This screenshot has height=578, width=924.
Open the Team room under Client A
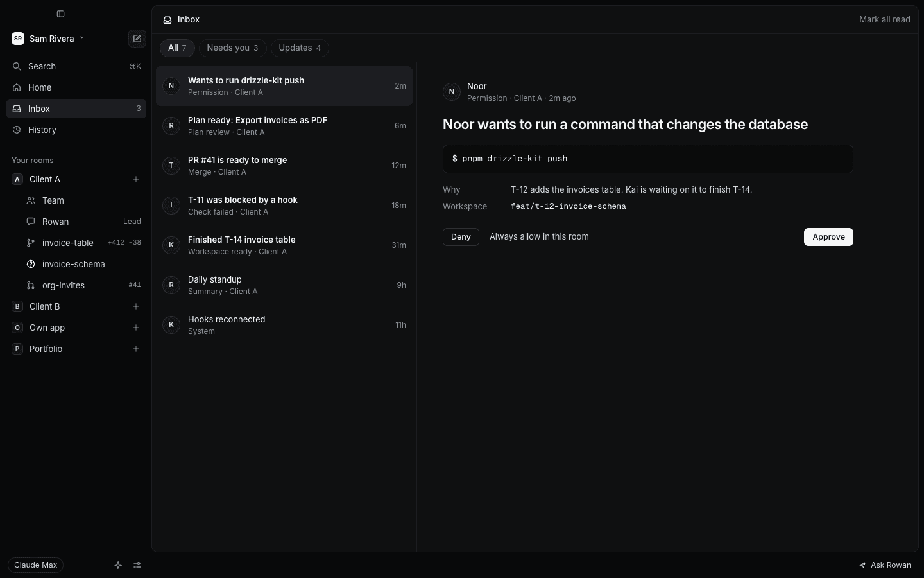click(x=83, y=200)
